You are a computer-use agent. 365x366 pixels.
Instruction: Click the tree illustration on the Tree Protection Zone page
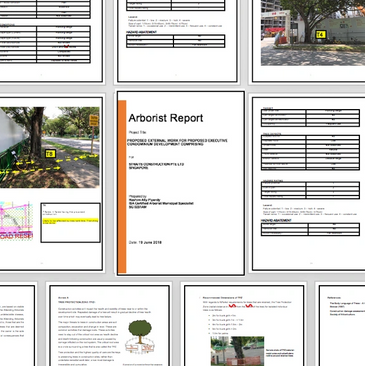140,337
